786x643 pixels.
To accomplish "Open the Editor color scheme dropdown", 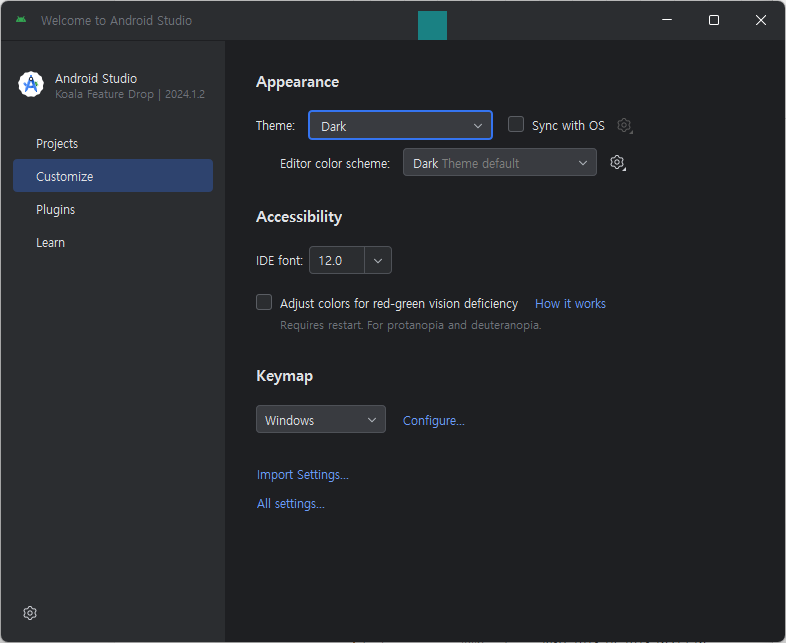I will (x=500, y=162).
